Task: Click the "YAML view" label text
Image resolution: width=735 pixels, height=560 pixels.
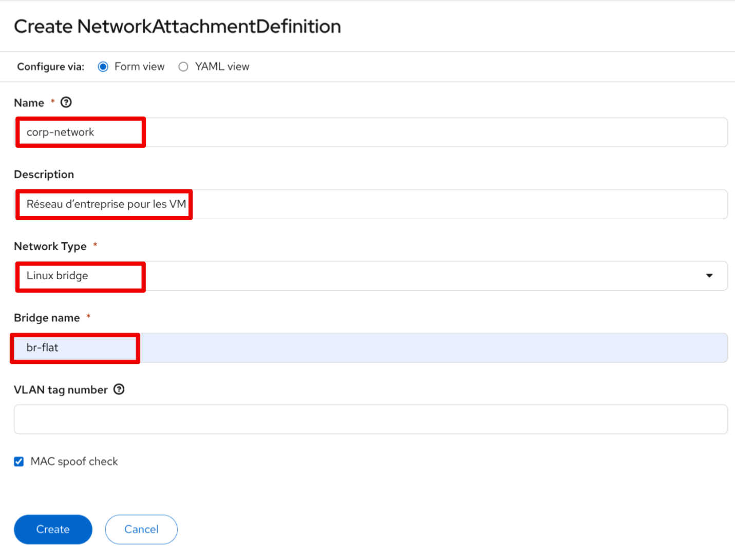Action: point(222,67)
